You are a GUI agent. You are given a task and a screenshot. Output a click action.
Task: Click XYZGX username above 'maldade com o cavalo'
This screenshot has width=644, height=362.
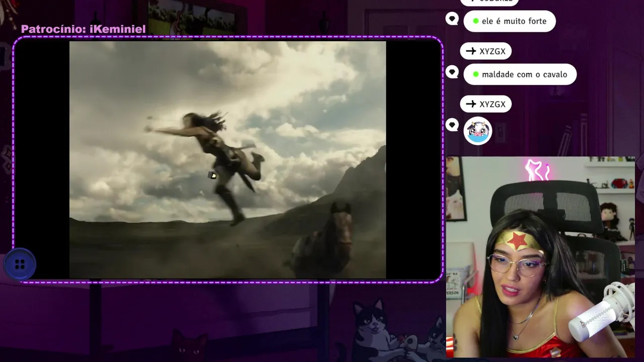pyautogui.click(x=486, y=51)
